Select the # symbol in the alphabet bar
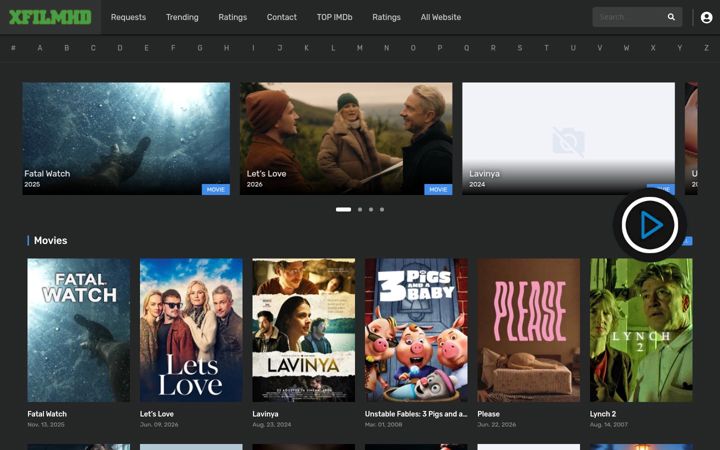The image size is (720, 450). 13,48
